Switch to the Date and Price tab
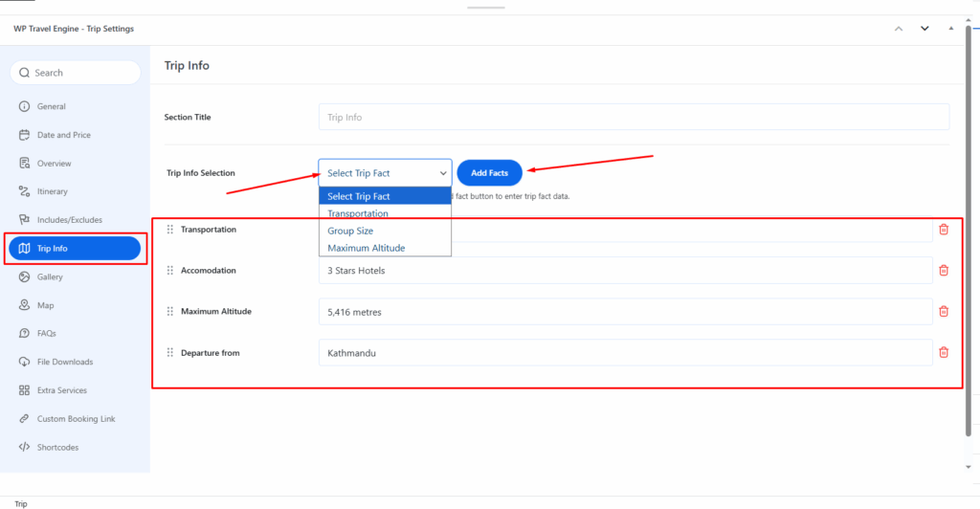The width and height of the screenshot is (980, 509). point(63,135)
